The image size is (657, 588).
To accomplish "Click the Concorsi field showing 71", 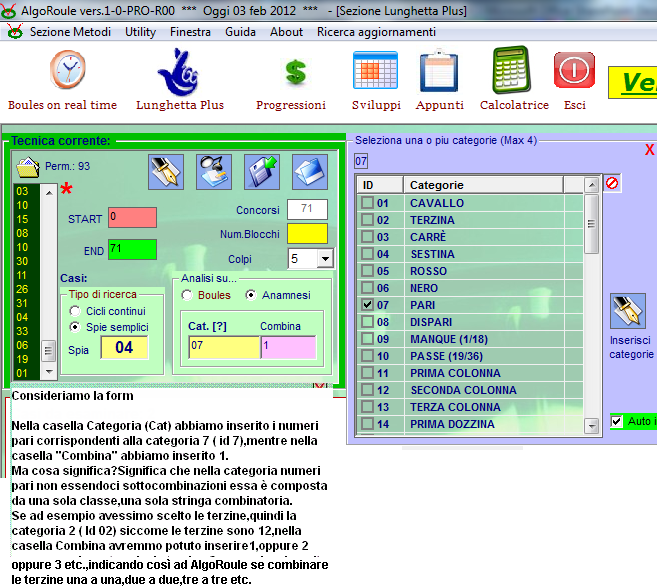I will 307,209.
